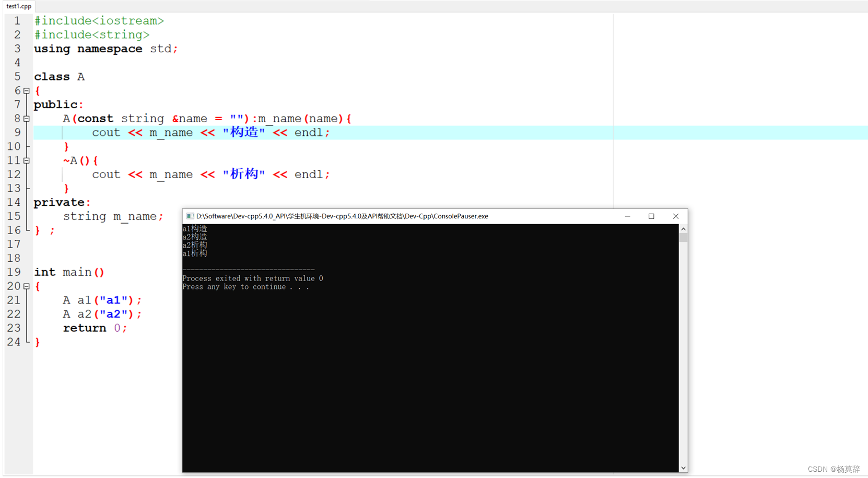The image size is (868, 478).
Task: Click console output line 'a1构造'
Action: (x=195, y=229)
